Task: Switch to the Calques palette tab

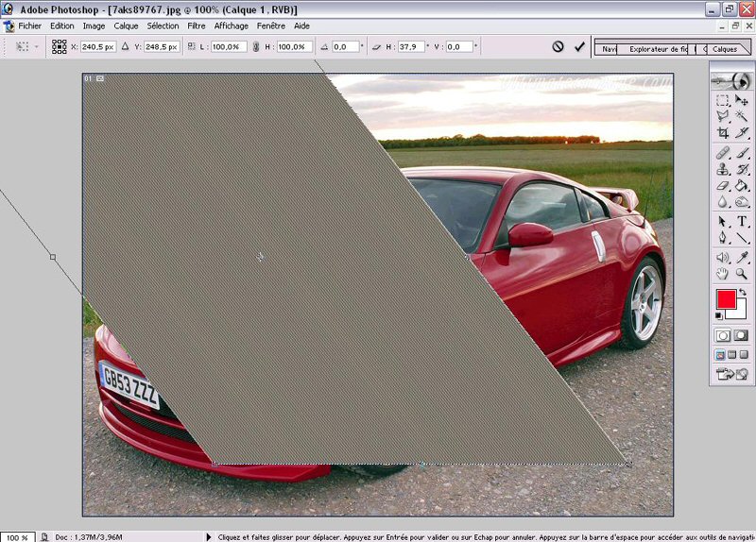Action: click(x=724, y=49)
